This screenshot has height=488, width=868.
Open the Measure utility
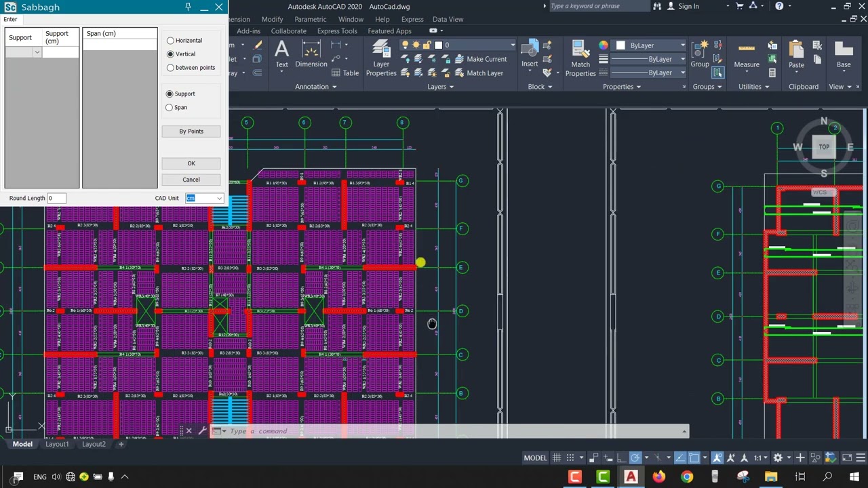pos(747,56)
